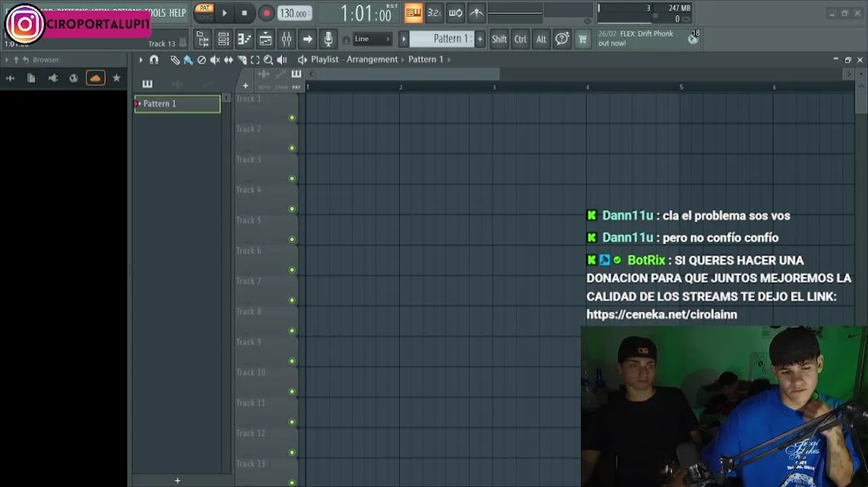Toggle the Alt key button
This screenshot has height=487, width=868.
(x=541, y=39)
